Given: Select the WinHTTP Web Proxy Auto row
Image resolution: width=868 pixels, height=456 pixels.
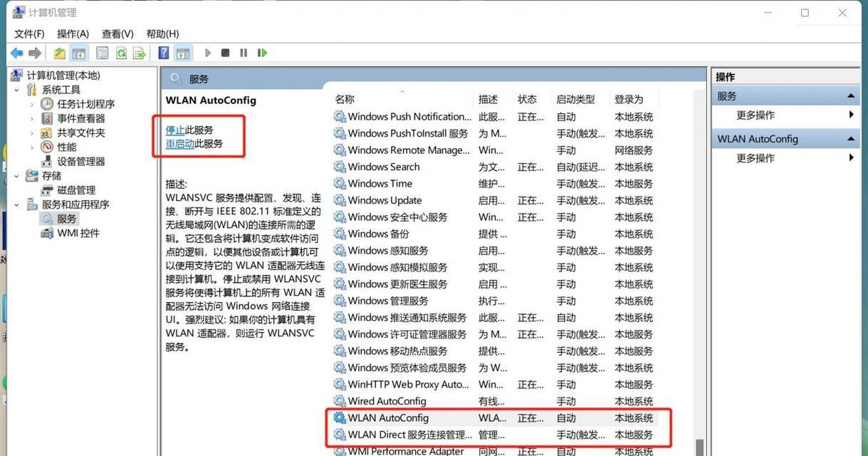Looking at the screenshot, I should click(493, 385).
